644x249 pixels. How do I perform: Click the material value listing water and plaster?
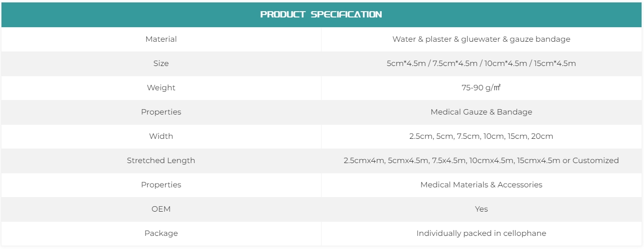(481, 39)
